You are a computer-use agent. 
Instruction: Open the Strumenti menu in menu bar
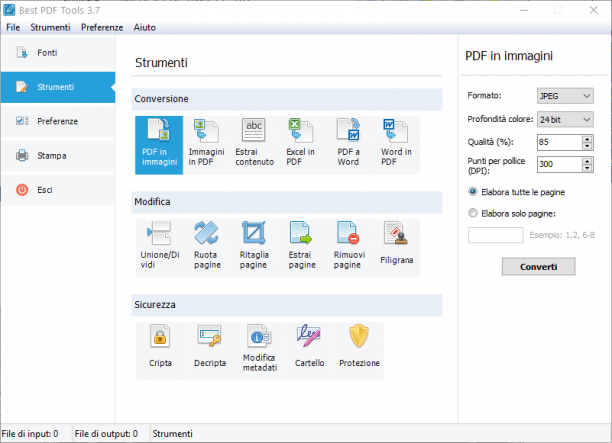50,27
